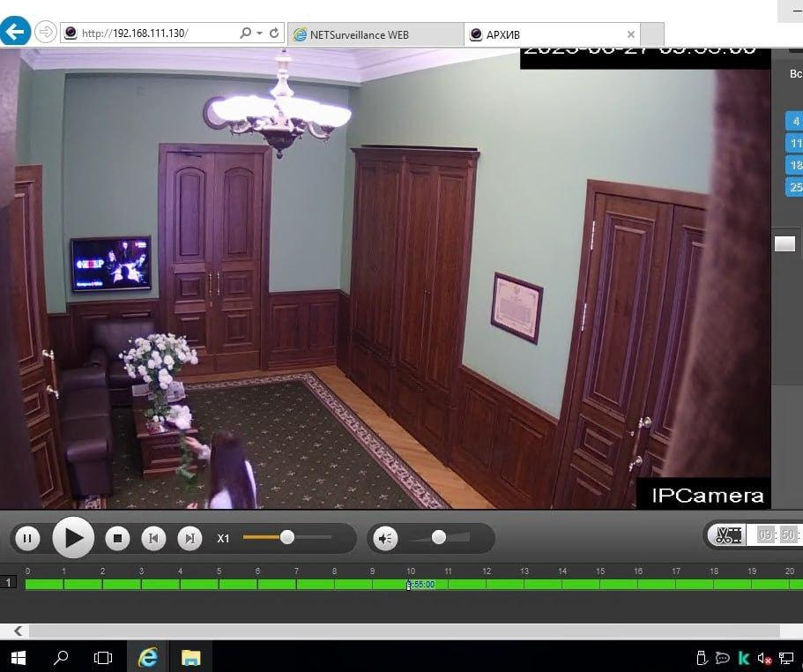Open File Explorer from taskbar

pos(190,658)
